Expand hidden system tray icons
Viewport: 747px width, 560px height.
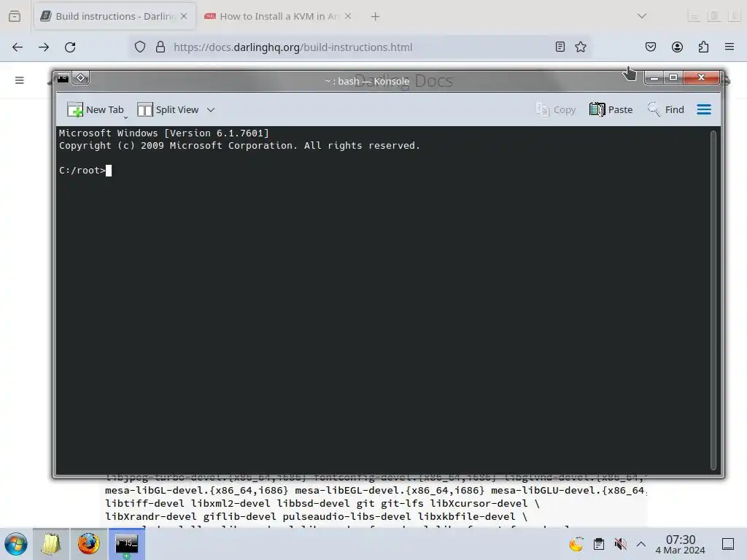[x=641, y=544]
